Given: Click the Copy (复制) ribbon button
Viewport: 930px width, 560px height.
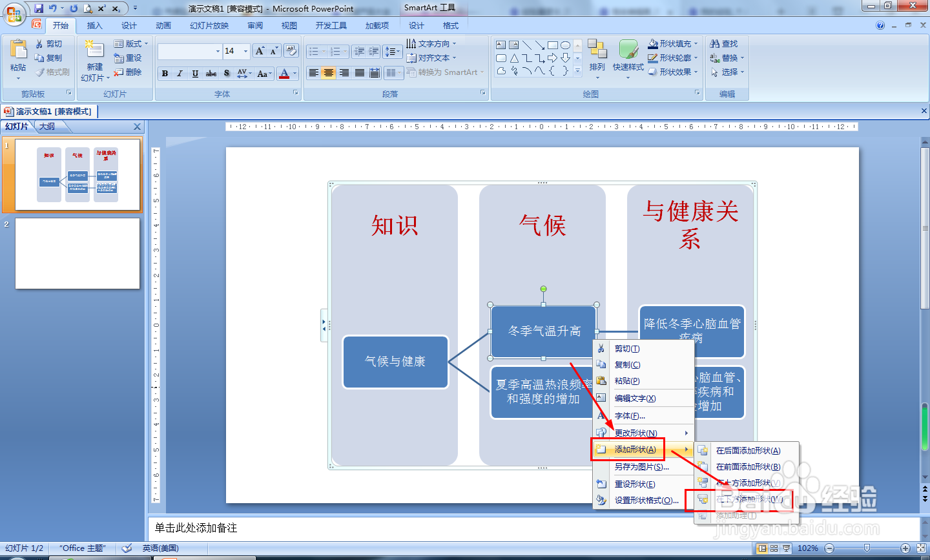Looking at the screenshot, I should 48,58.
